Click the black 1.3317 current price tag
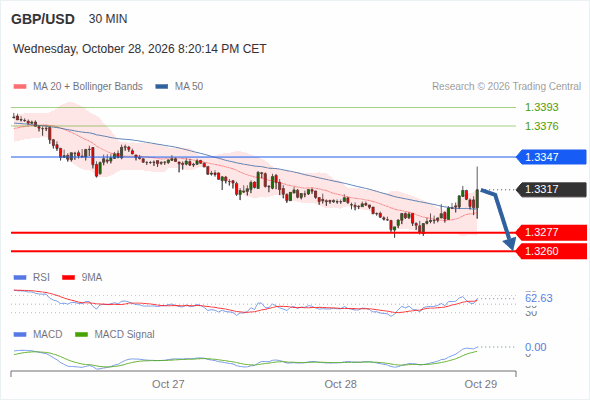Screen dimensions: 590x400 [551, 189]
